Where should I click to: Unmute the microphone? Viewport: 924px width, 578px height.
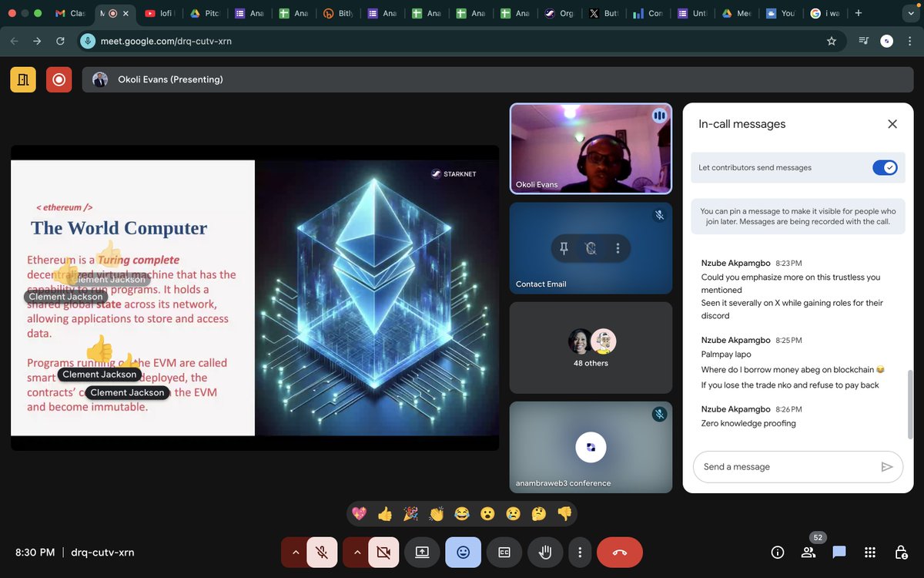click(322, 552)
